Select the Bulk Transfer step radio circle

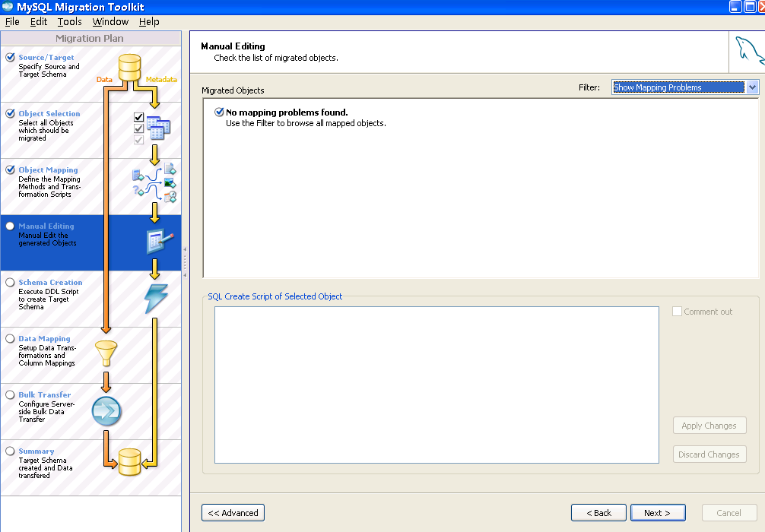click(10, 395)
